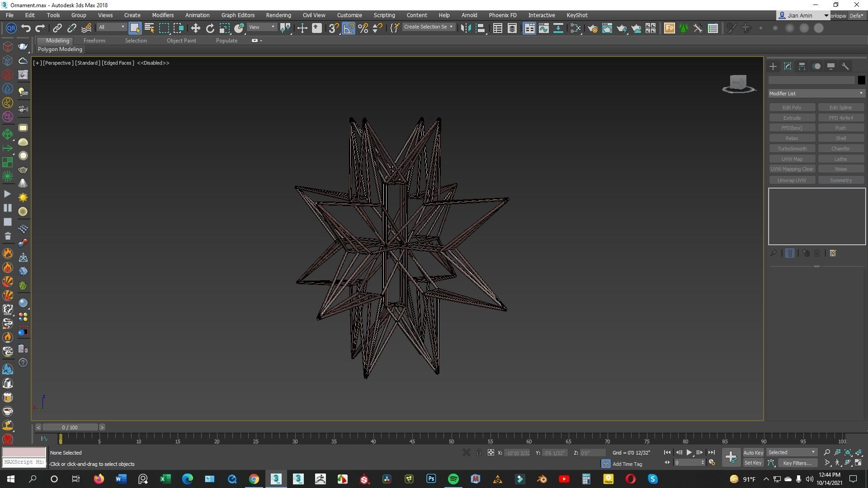
Task: Select the Unlink Selection tool
Action: tap(72, 28)
